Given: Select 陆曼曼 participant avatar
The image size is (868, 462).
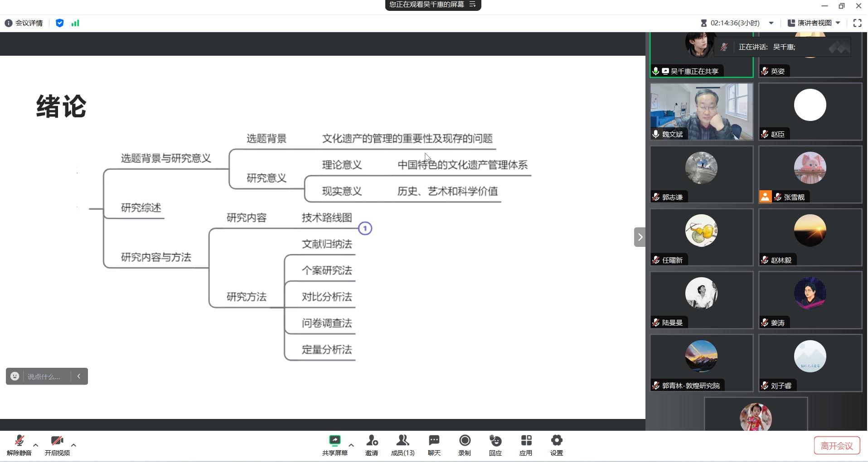Looking at the screenshot, I should (701, 294).
